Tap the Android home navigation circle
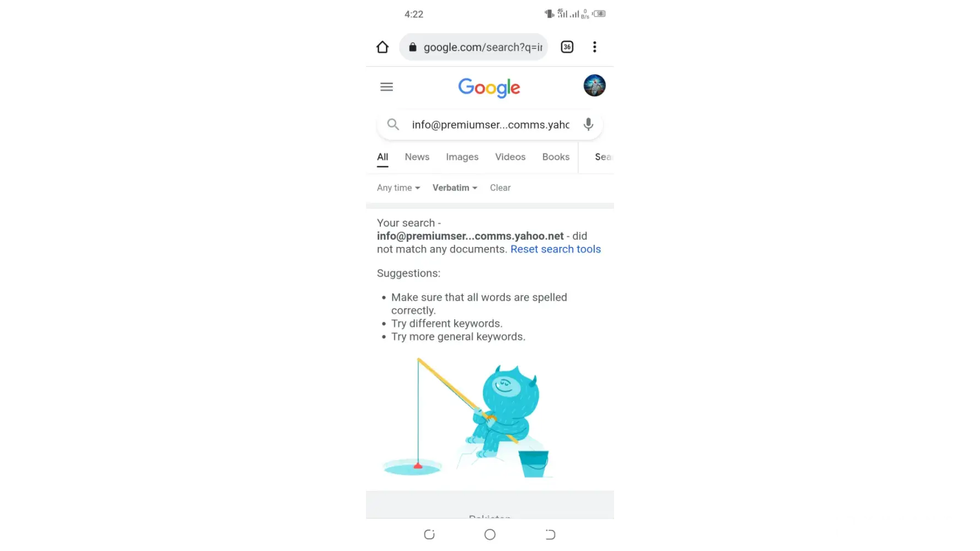The width and height of the screenshot is (980, 551). point(489,534)
